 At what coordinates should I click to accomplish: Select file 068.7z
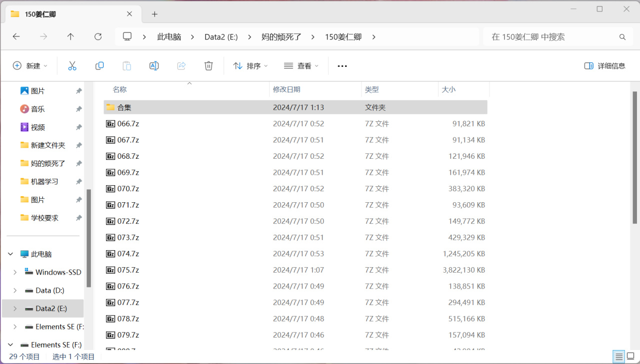pos(295,156)
